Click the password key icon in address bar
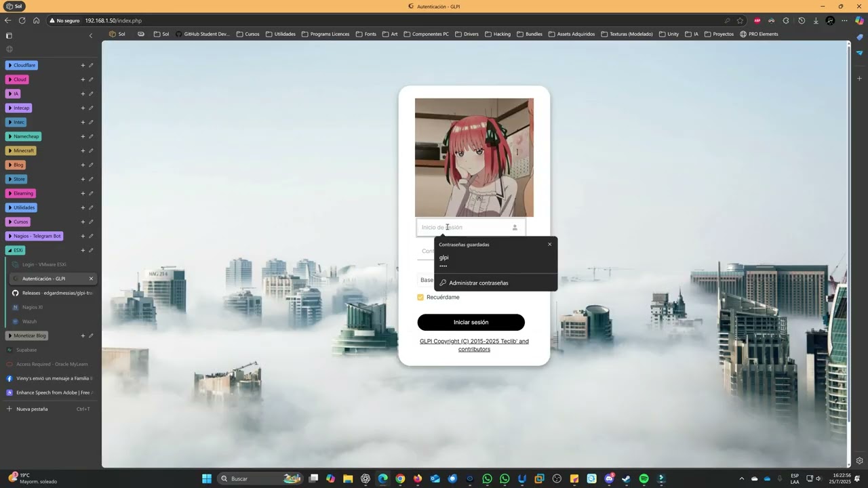868x488 pixels. tap(728, 20)
